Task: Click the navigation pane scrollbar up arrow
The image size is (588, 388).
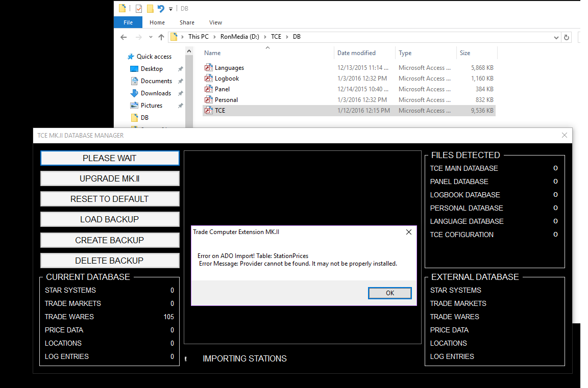Action: point(189,51)
